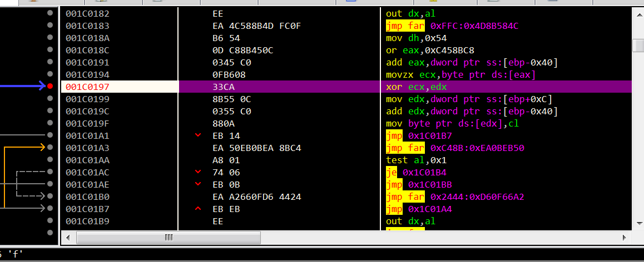Toggle breakpoint dot beside address 001C018C
Image resolution: width=644 pixels, height=262 pixels.
coord(50,49)
